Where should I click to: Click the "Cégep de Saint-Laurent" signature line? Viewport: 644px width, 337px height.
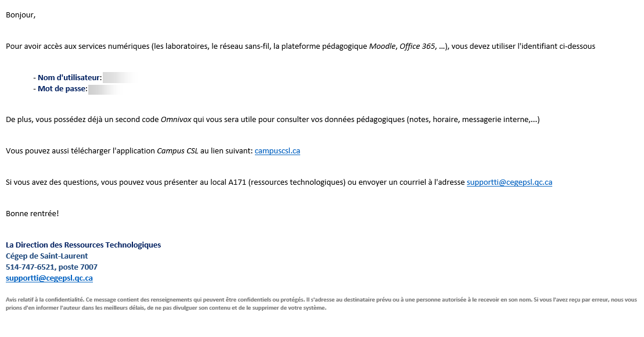click(46, 256)
